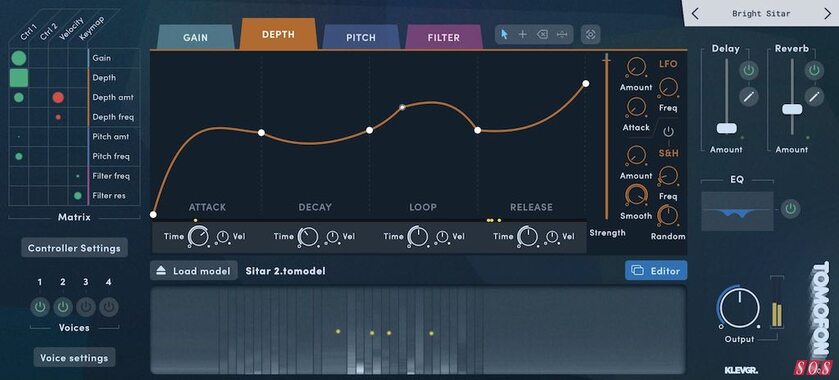Click Voice settings button
The height and width of the screenshot is (380, 839).
pos(74,358)
